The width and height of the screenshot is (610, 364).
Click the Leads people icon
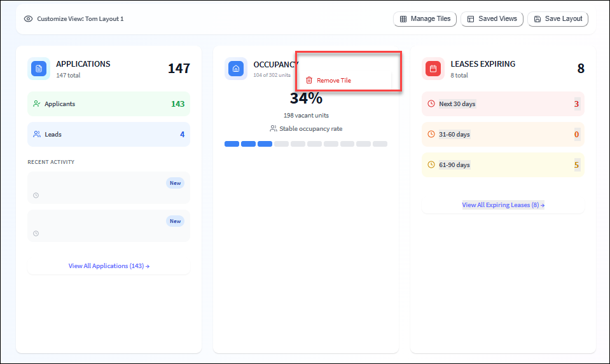pyautogui.click(x=37, y=134)
